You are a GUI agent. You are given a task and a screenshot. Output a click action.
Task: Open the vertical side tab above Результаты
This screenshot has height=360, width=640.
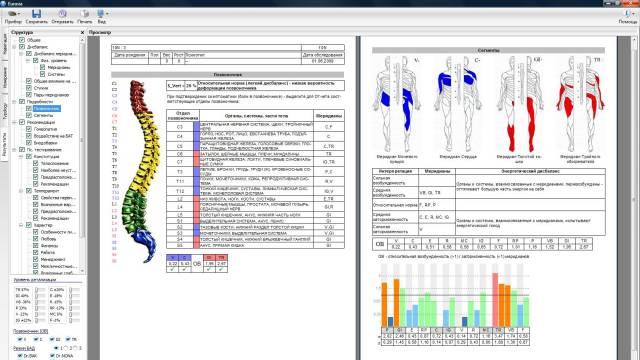click(4, 111)
